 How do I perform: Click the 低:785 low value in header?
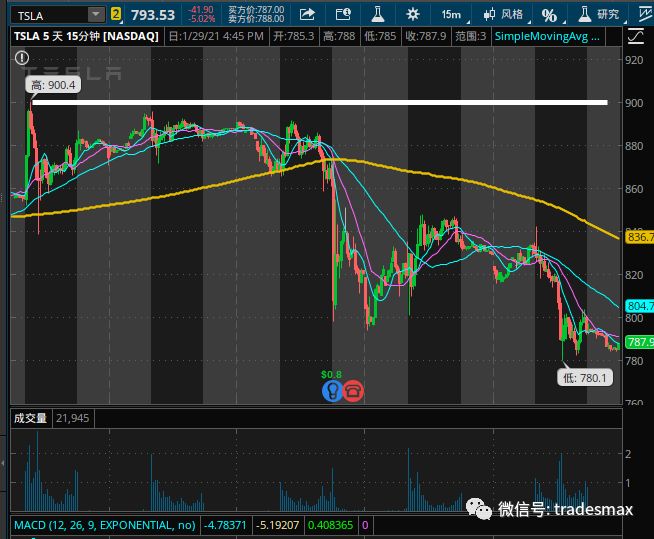coord(380,36)
